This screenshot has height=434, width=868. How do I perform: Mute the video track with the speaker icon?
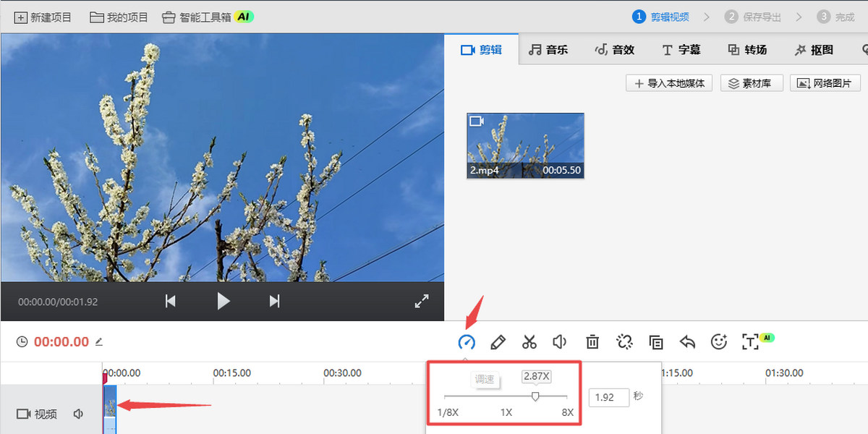tap(78, 414)
